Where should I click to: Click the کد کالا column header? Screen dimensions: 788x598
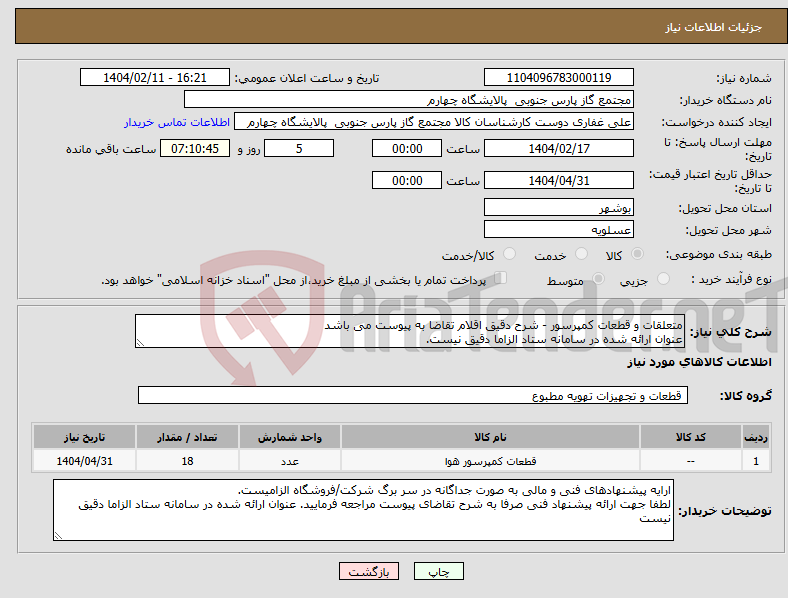(x=691, y=437)
